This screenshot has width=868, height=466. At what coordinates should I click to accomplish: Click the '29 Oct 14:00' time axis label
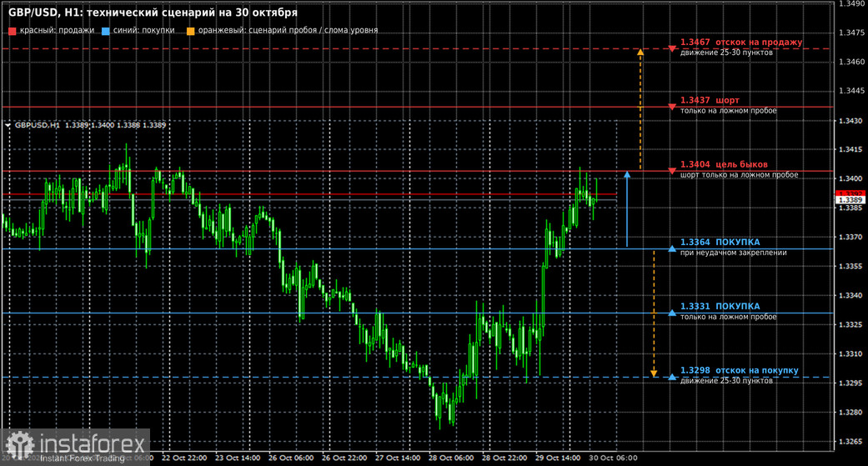(x=558, y=458)
